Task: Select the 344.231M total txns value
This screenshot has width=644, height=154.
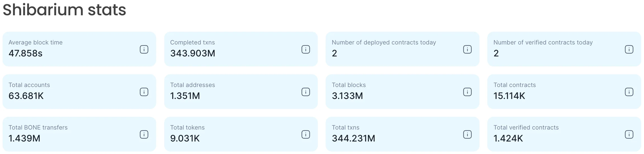Action: pyautogui.click(x=353, y=138)
